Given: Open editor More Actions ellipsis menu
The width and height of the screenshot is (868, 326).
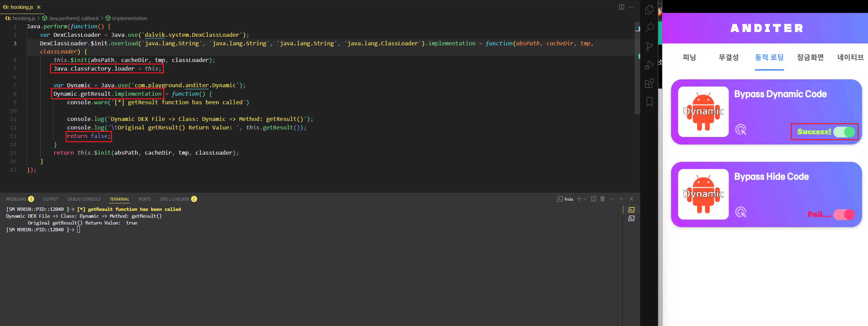Looking at the screenshot, I should click(631, 7).
